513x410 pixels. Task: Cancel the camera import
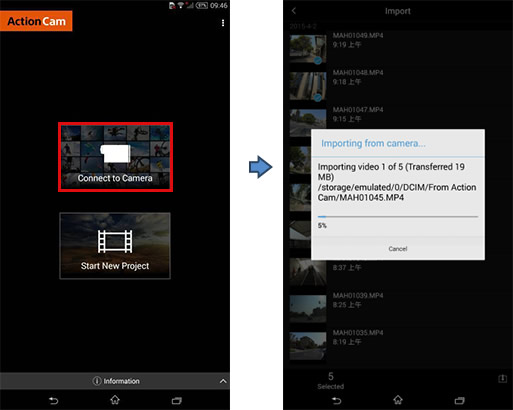pyautogui.click(x=398, y=249)
